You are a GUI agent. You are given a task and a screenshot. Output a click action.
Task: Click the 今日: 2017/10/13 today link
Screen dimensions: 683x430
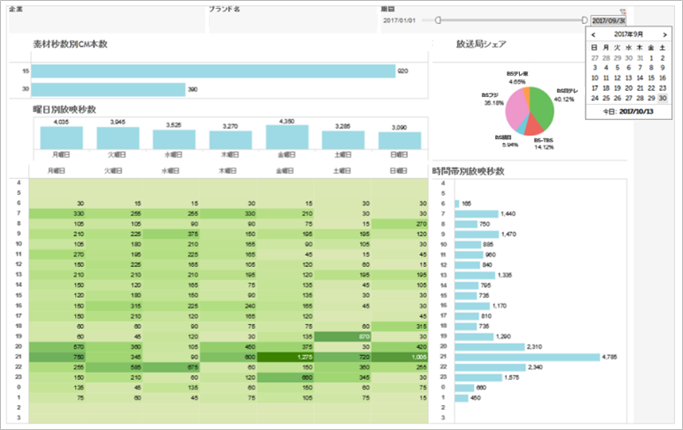coord(630,112)
